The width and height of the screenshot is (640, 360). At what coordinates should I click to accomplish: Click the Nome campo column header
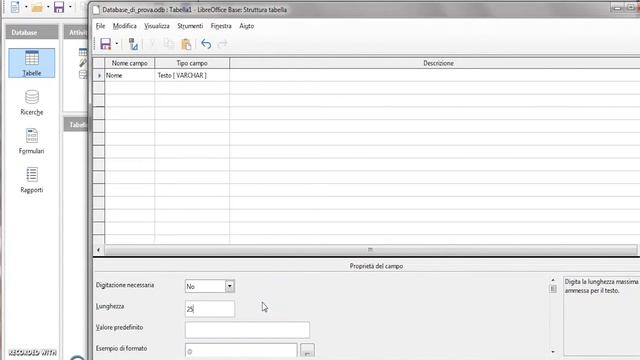coord(129,63)
